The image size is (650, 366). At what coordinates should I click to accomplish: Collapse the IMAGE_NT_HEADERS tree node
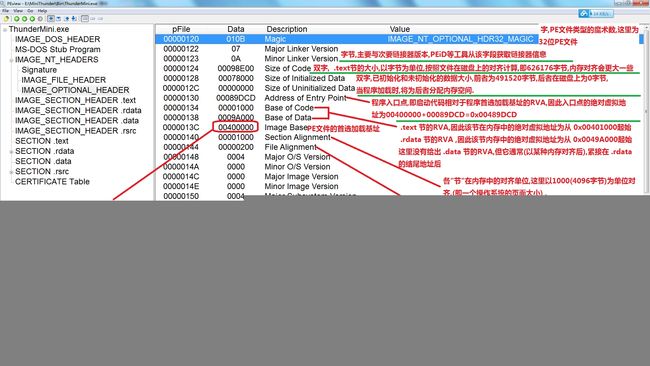(11, 60)
